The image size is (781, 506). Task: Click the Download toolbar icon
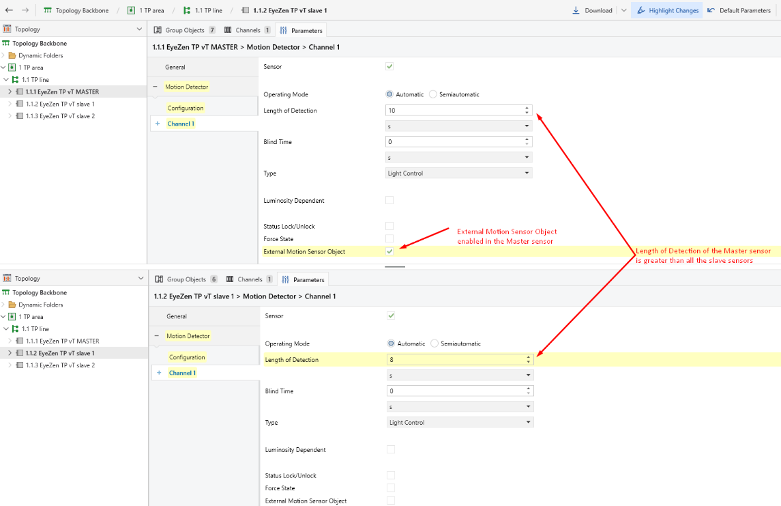pyautogui.click(x=576, y=10)
